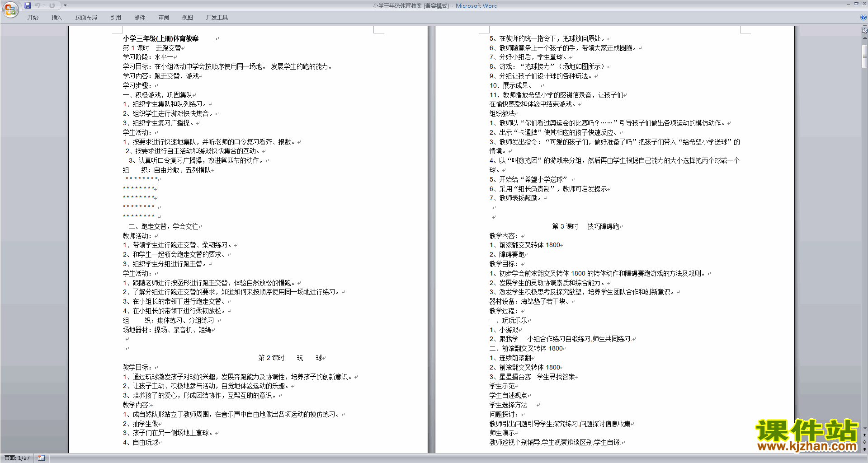
Task: Toggle the ruler button above the scrollbar
Action: pos(864,31)
